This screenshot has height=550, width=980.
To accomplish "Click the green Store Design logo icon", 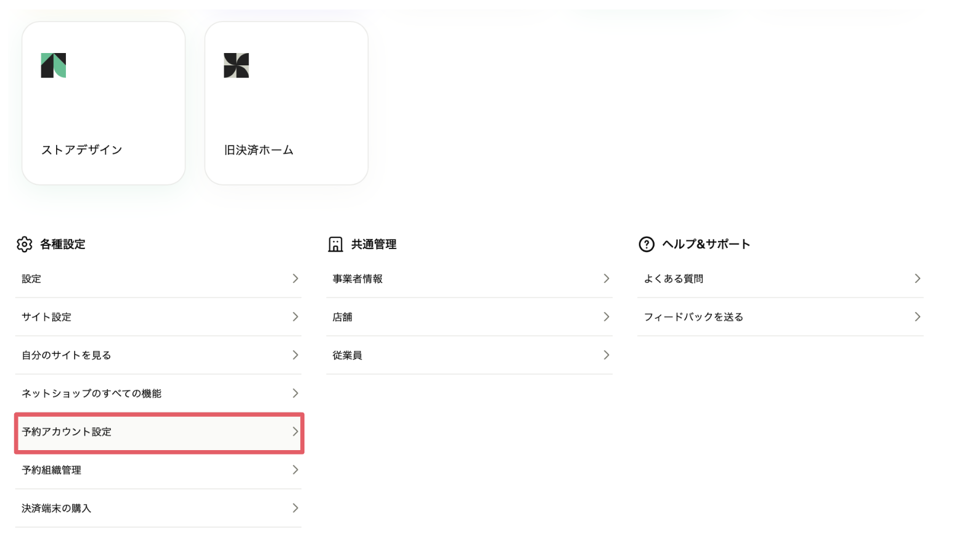I will (x=54, y=65).
